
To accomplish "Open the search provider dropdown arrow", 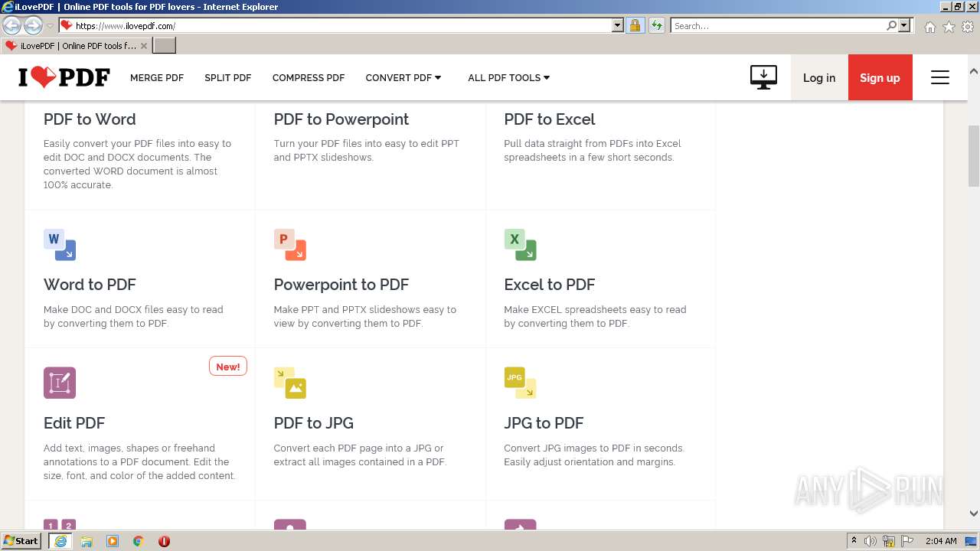I will coord(904,25).
